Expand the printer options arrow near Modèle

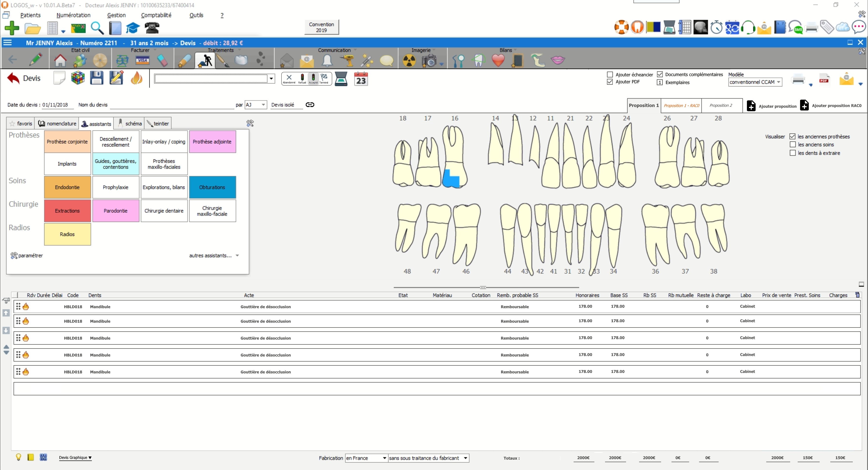[811, 85]
